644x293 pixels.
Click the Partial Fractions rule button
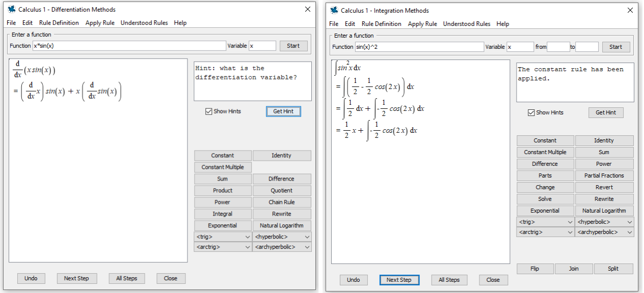click(604, 175)
